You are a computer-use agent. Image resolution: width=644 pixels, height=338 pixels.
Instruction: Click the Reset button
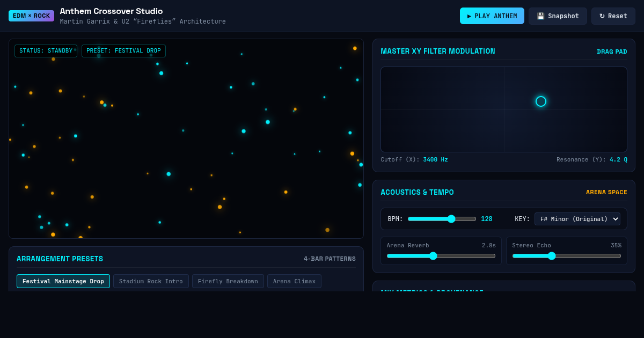tap(613, 16)
